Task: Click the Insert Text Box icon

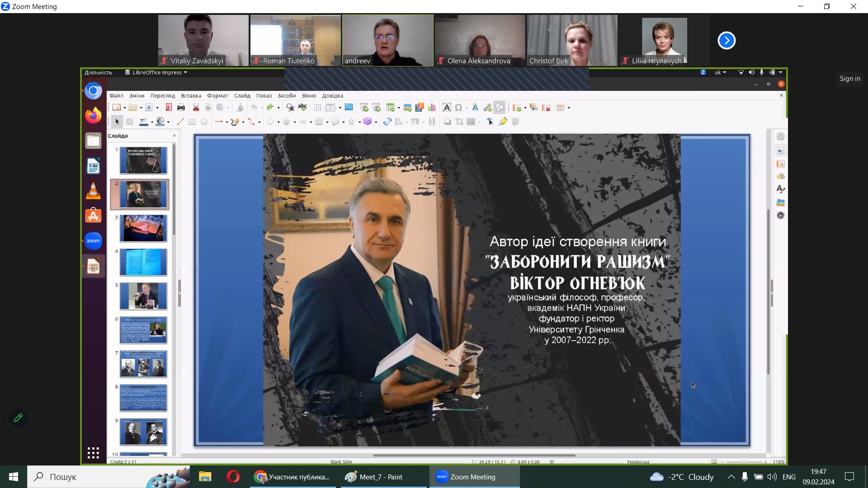Action: point(446,108)
